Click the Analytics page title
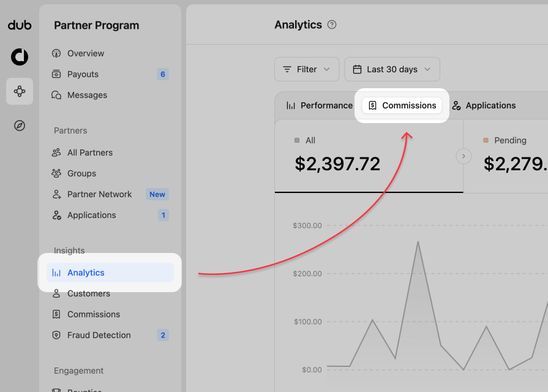This screenshot has width=548, height=392. coord(298,25)
